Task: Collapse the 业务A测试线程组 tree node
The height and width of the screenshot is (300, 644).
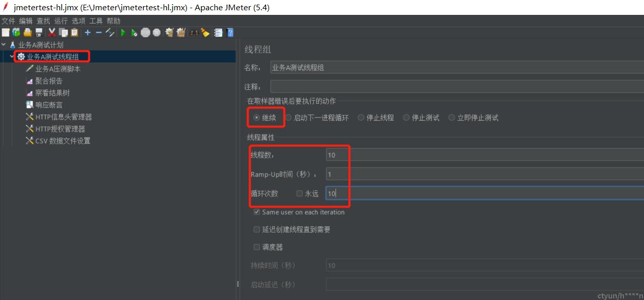Action: [x=12, y=57]
